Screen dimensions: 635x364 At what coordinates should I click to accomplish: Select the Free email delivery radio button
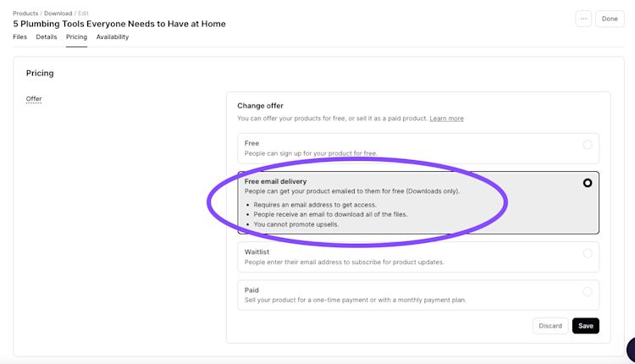pyautogui.click(x=588, y=183)
